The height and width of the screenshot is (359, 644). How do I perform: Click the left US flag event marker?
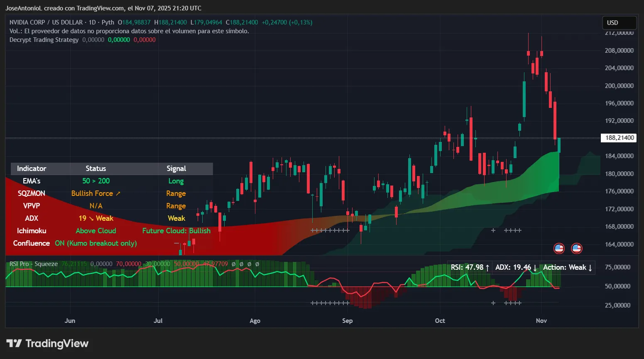pyautogui.click(x=559, y=248)
